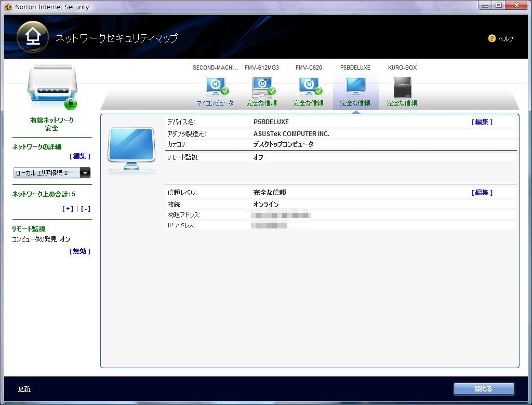This screenshot has width=532, height=405.
Task: Open the ローカル エリア接続 2 dropdown
Action: pos(85,173)
